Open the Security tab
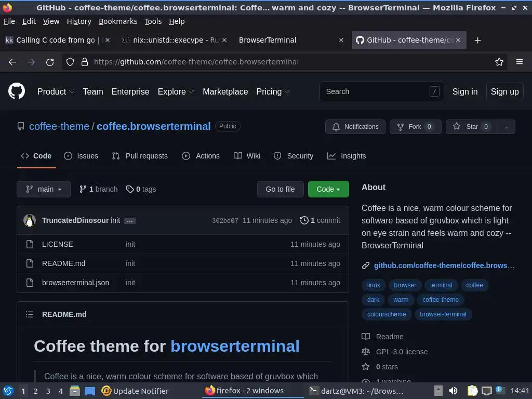The height and width of the screenshot is (399, 532). [294, 156]
